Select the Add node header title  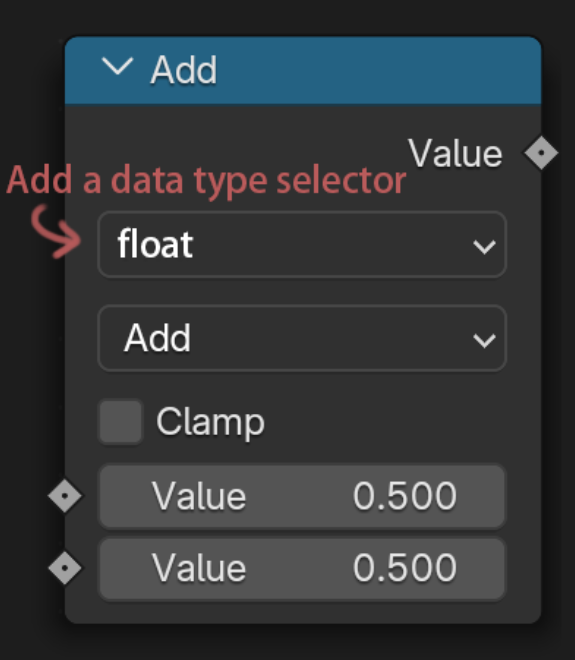click(184, 70)
